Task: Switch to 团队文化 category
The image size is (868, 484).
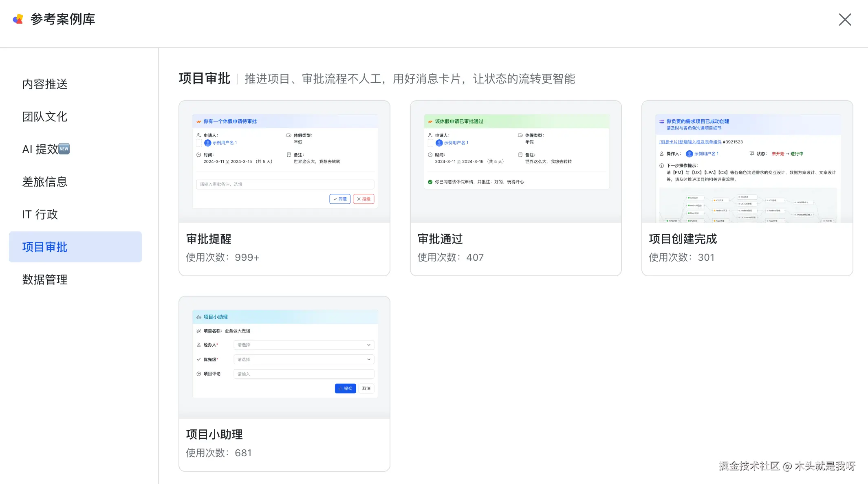Action: [x=45, y=117]
